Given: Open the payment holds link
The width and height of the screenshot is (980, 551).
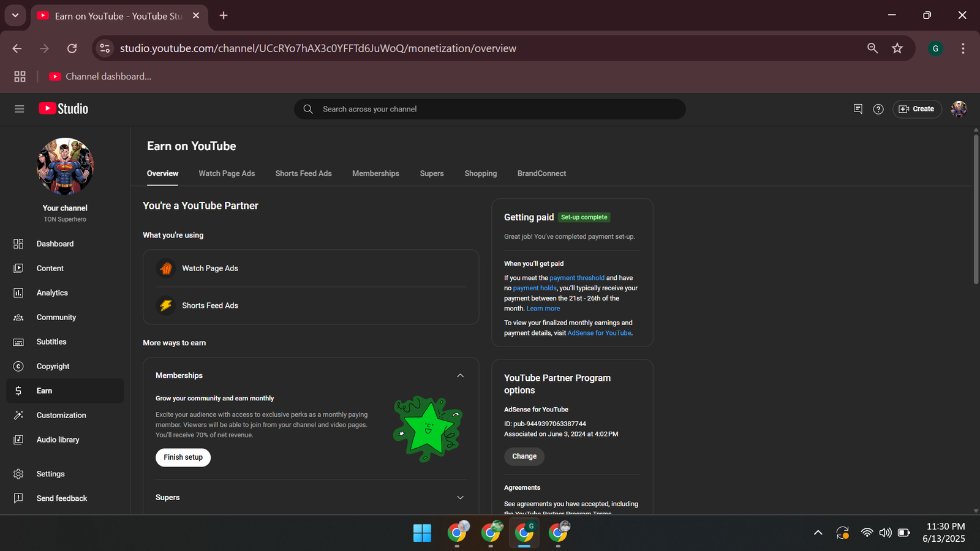Looking at the screenshot, I should click(x=535, y=288).
